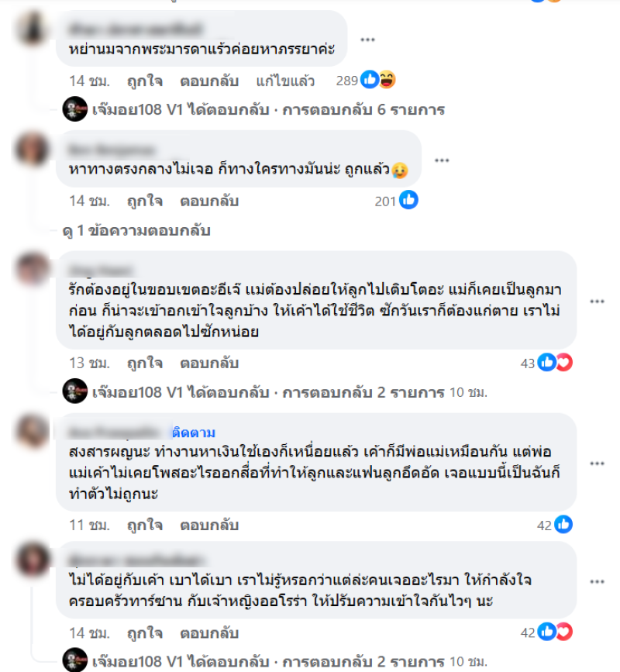The width and height of the screenshot is (620, 672).
Task: Expand ดู 1 ข้อความตอบกลับ replies
Action: [x=136, y=230]
